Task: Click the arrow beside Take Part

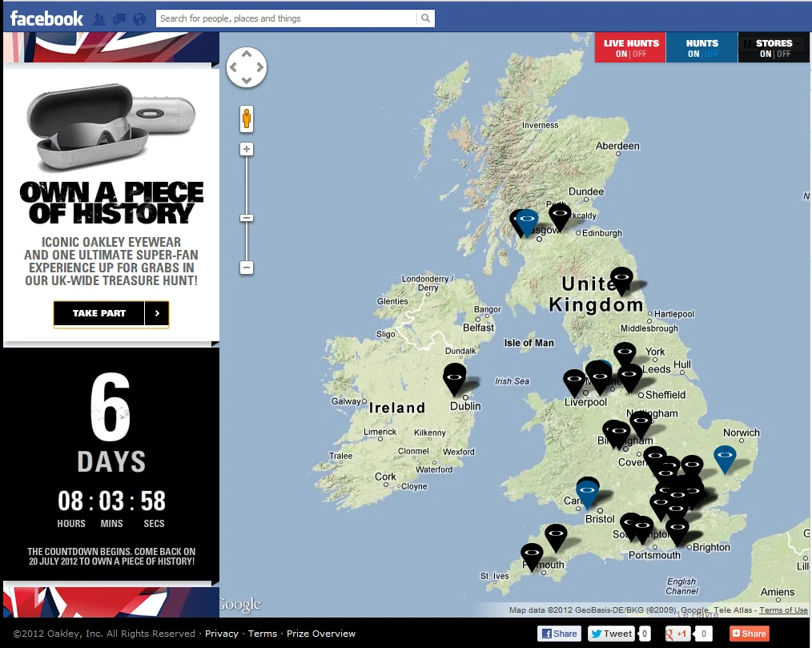Action: pos(157,313)
